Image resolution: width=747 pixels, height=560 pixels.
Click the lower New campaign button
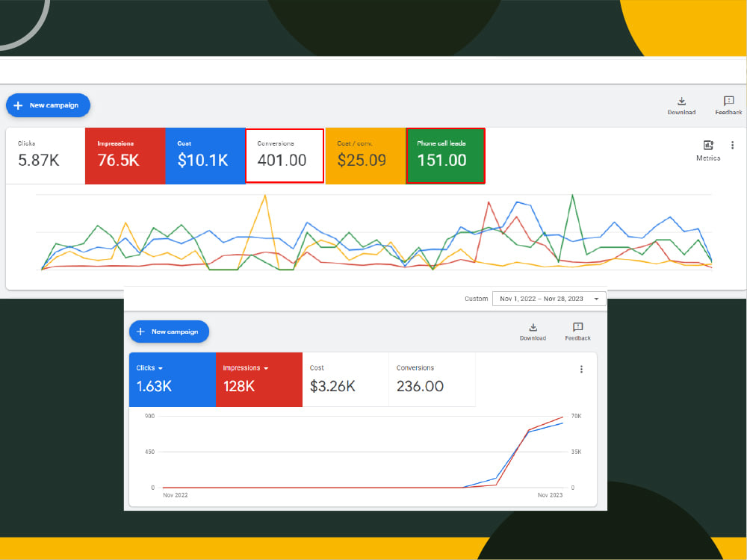point(169,332)
